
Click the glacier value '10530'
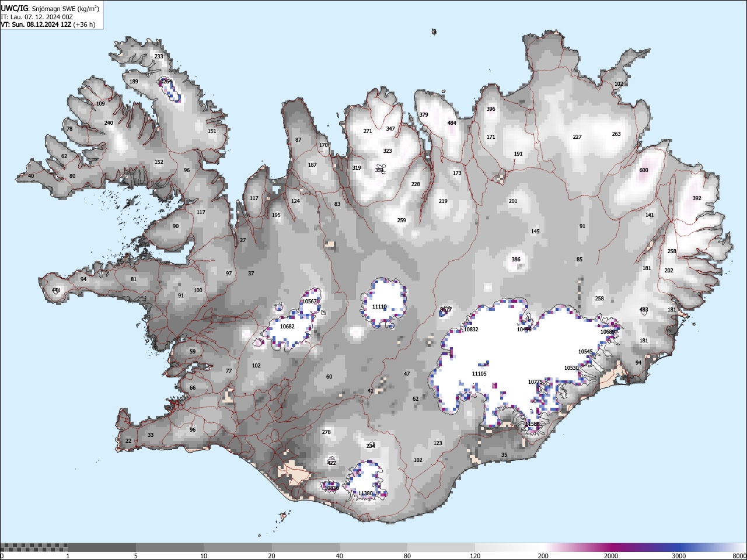[x=571, y=368]
